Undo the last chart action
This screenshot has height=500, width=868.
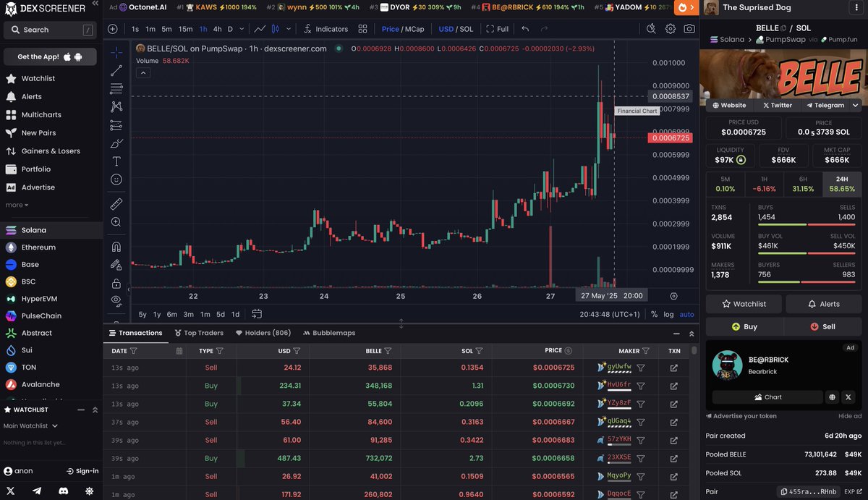[525, 29]
